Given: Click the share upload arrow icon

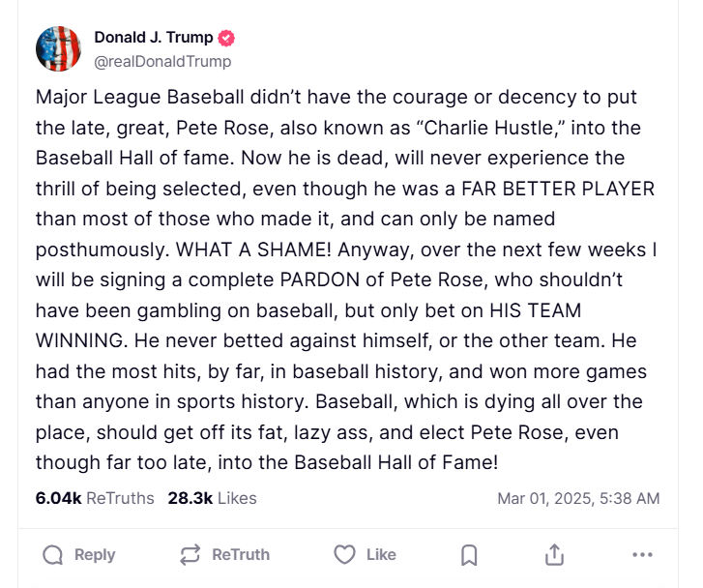Looking at the screenshot, I should 555,554.
